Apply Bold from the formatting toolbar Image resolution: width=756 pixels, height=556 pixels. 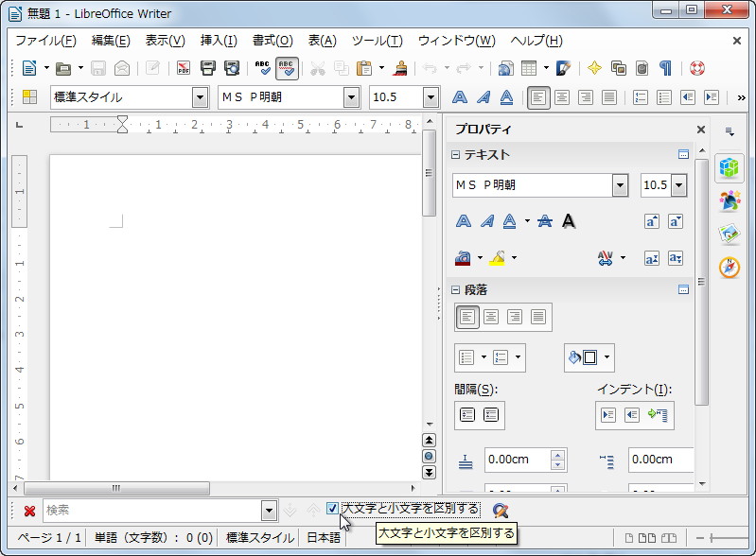[x=460, y=97]
